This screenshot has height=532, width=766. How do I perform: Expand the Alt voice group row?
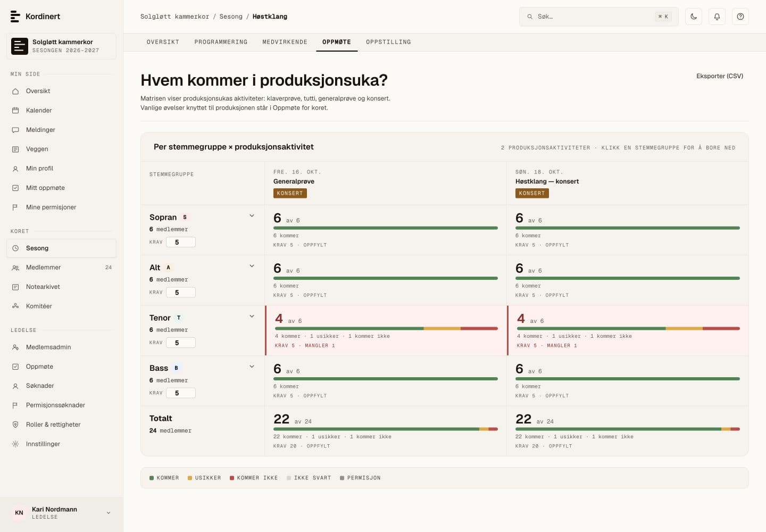click(x=252, y=266)
